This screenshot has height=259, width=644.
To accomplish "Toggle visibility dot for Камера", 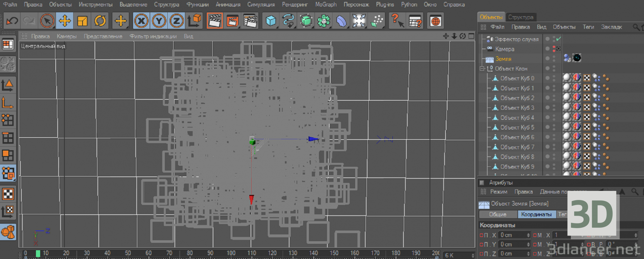I will [x=547, y=49].
